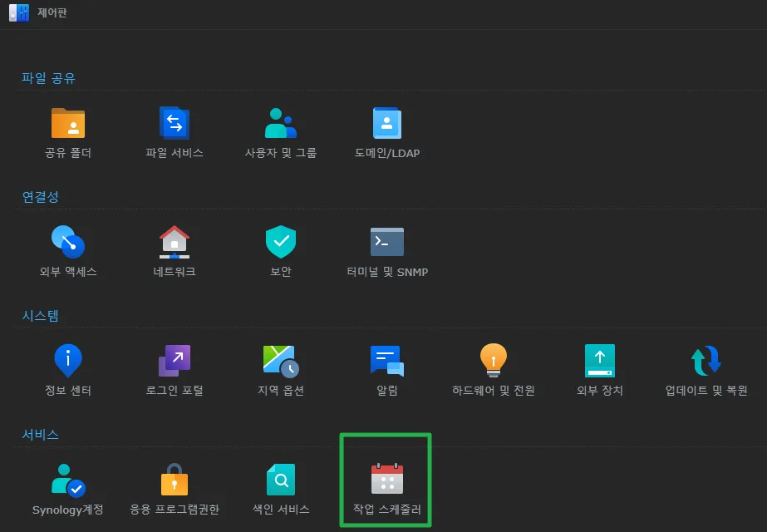Open 터미널 및 SNMP settings
The width and height of the screenshot is (767, 532).
387,242
